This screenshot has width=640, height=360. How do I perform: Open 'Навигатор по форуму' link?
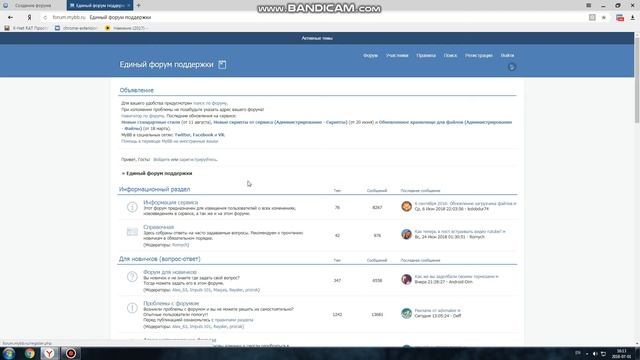point(143,116)
